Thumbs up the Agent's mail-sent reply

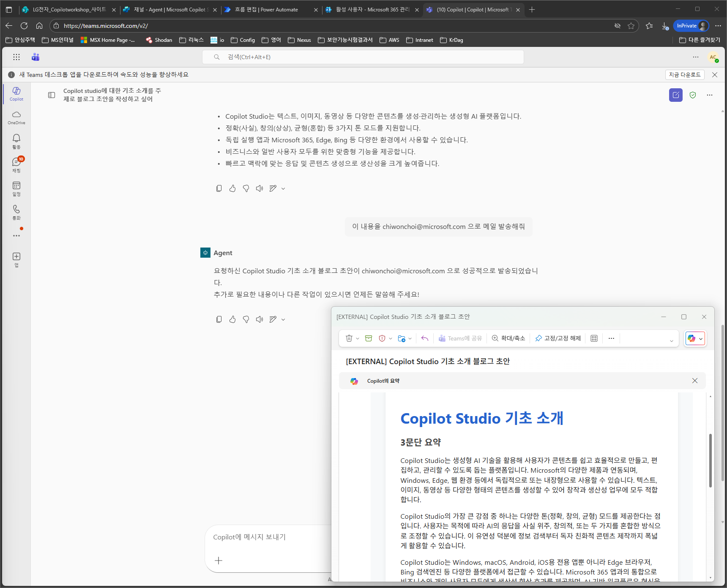pos(232,319)
